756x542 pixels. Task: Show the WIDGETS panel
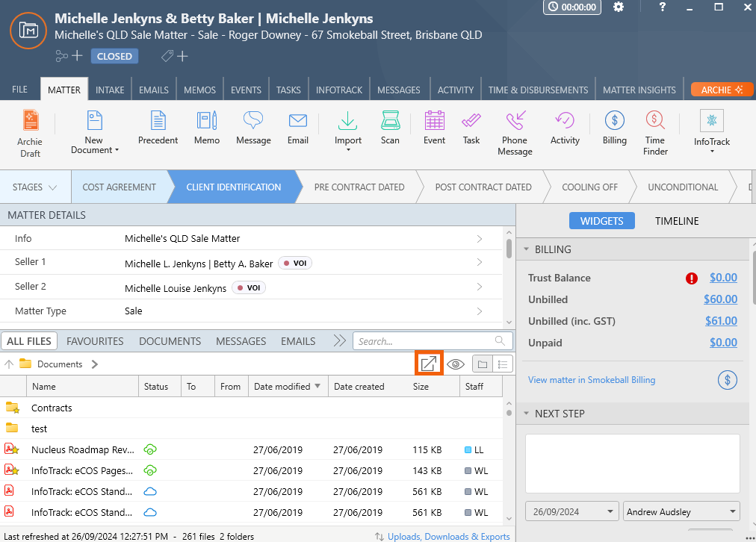click(601, 221)
